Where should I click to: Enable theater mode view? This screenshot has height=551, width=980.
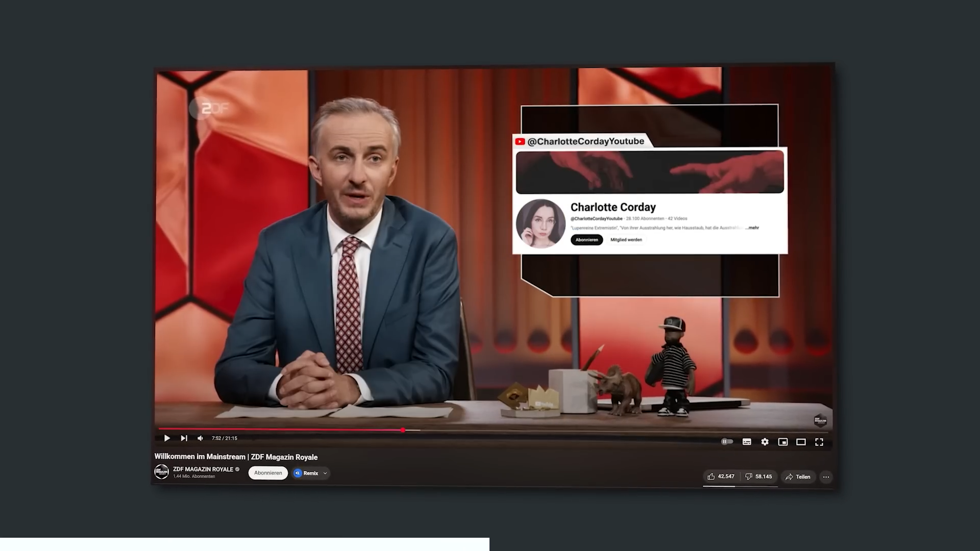(801, 442)
